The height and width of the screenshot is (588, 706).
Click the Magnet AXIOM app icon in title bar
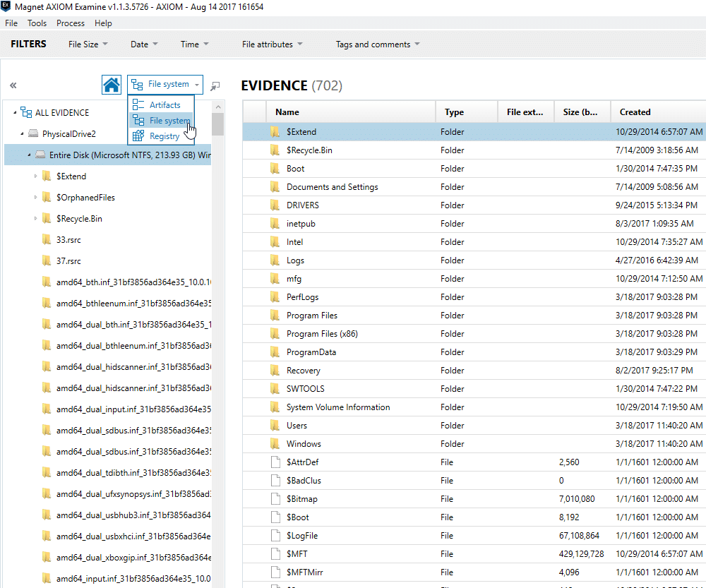pos(6,6)
